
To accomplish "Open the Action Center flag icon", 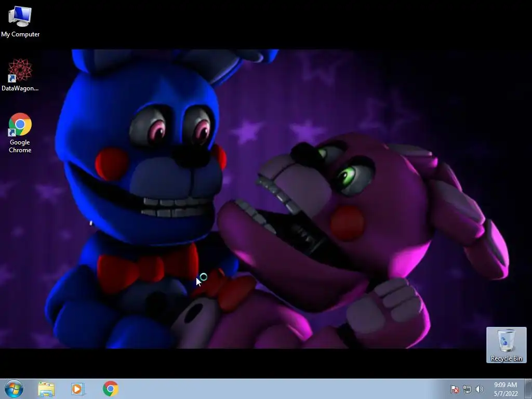I will coord(455,389).
